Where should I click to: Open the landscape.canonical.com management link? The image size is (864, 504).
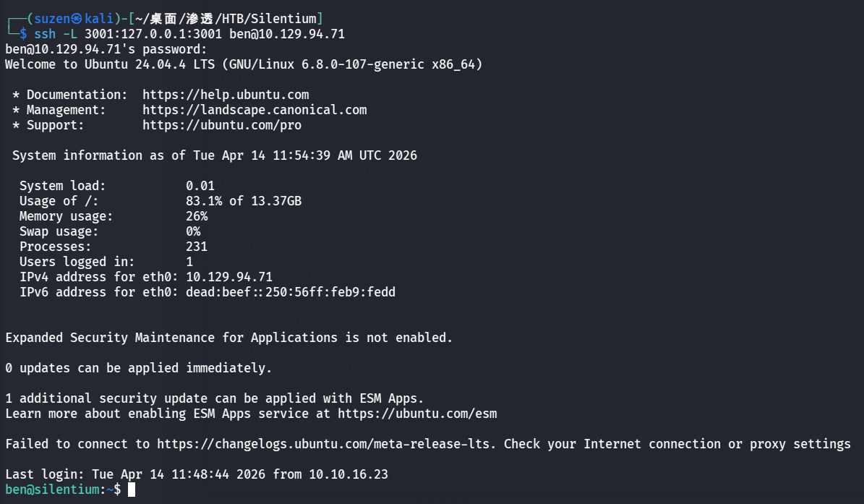tap(255, 110)
